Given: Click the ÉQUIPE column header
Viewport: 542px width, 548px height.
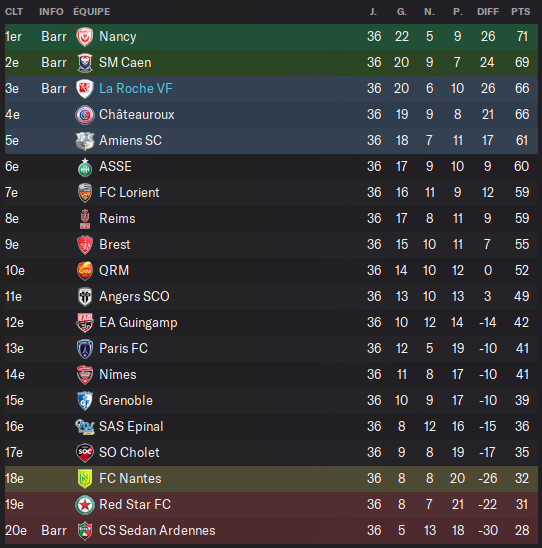Looking at the screenshot, I should (92, 12).
